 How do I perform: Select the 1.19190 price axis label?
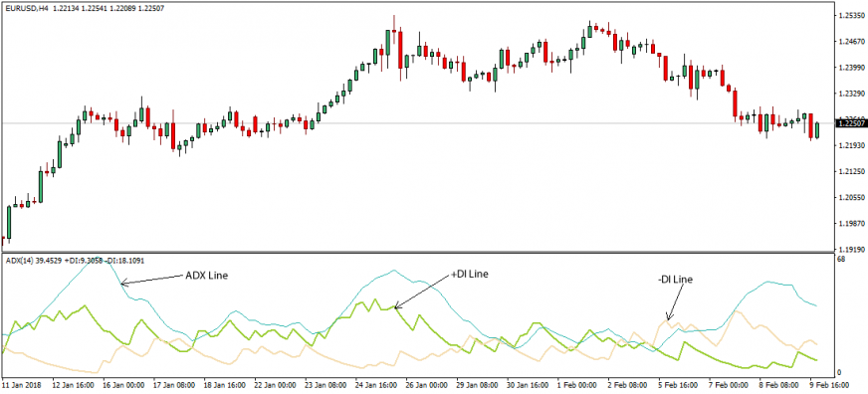pyautogui.click(x=853, y=249)
